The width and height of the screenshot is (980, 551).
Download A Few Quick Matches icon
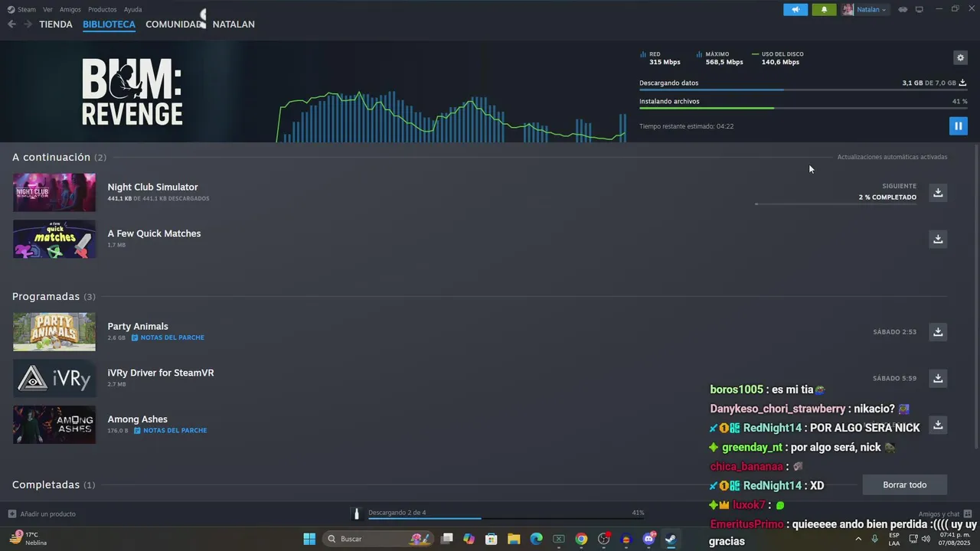tap(938, 239)
